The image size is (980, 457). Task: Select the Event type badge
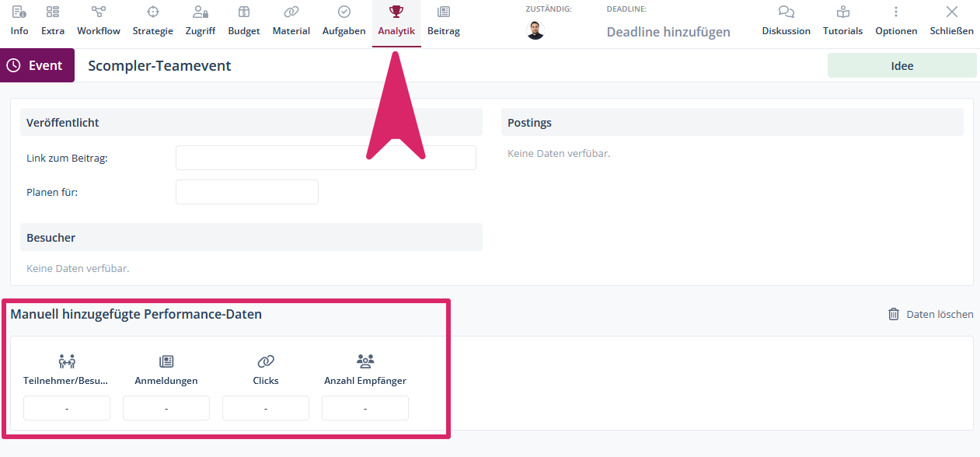click(37, 65)
